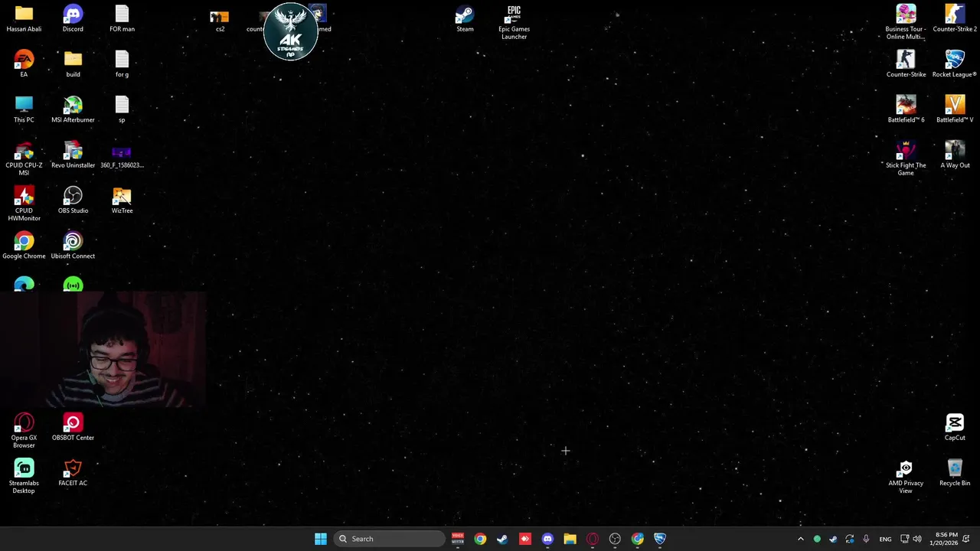The height and width of the screenshot is (551, 980).
Task: Click the green status dot in tray
Action: [817, 539]
